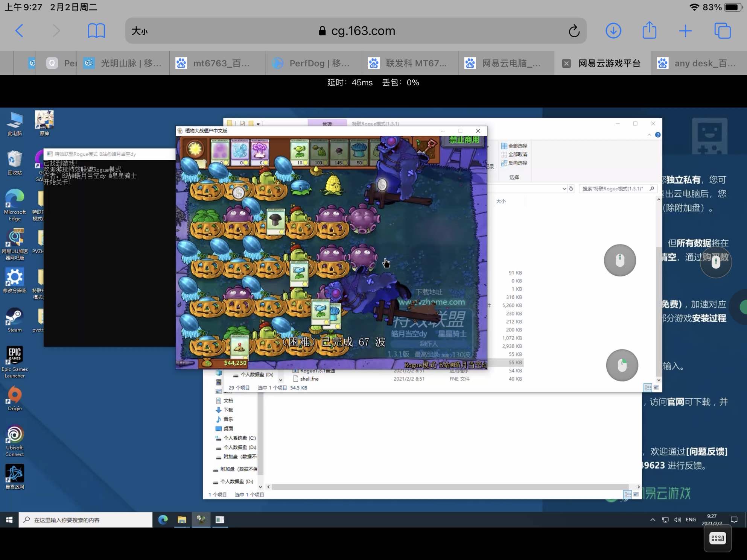The height and width of the screenshot is (560, 747).
Task: Open 桌面 in the navigation tree
Action: coord(225,428)
